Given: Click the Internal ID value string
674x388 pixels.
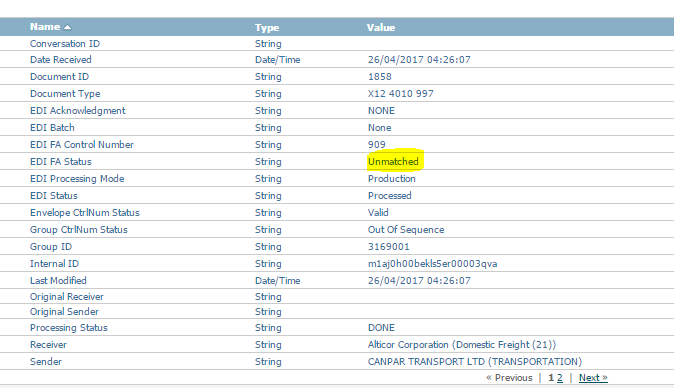Looking at the screenshot, I should (x=432, y=264).
